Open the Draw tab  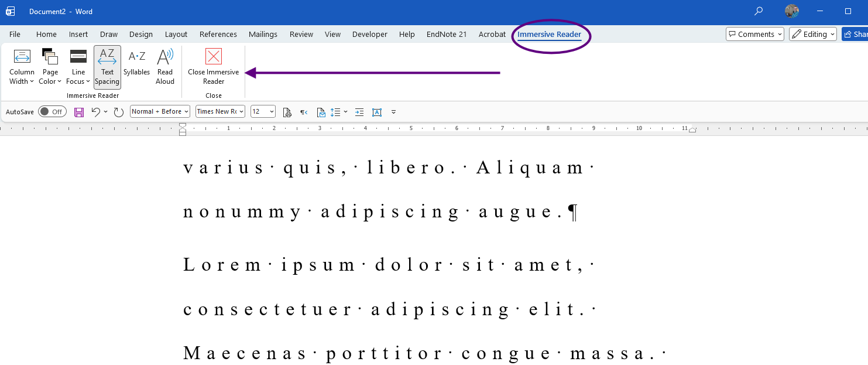click(109, 34)
